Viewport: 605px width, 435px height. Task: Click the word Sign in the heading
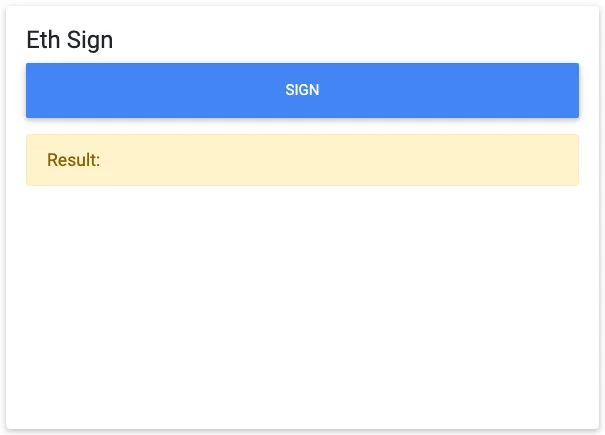(90, 40)
